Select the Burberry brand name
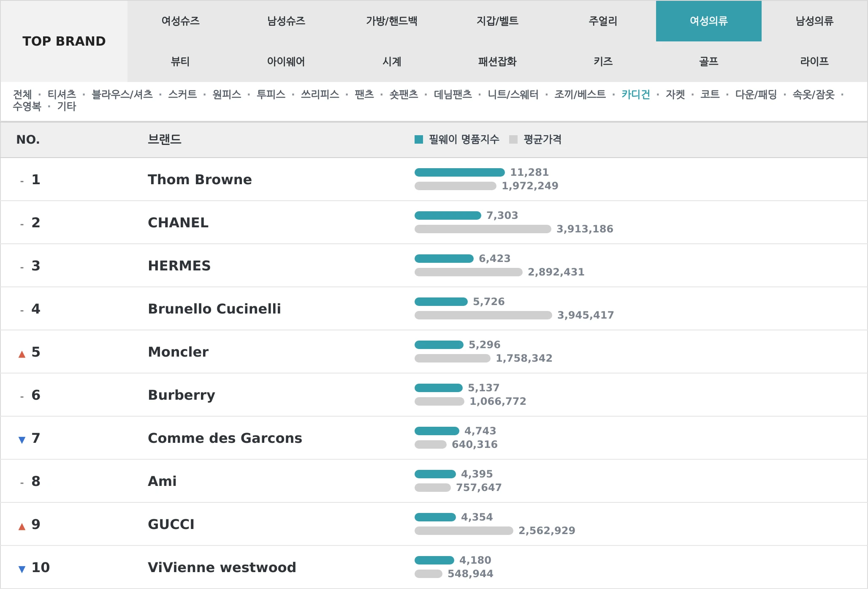 pos(182,395)
